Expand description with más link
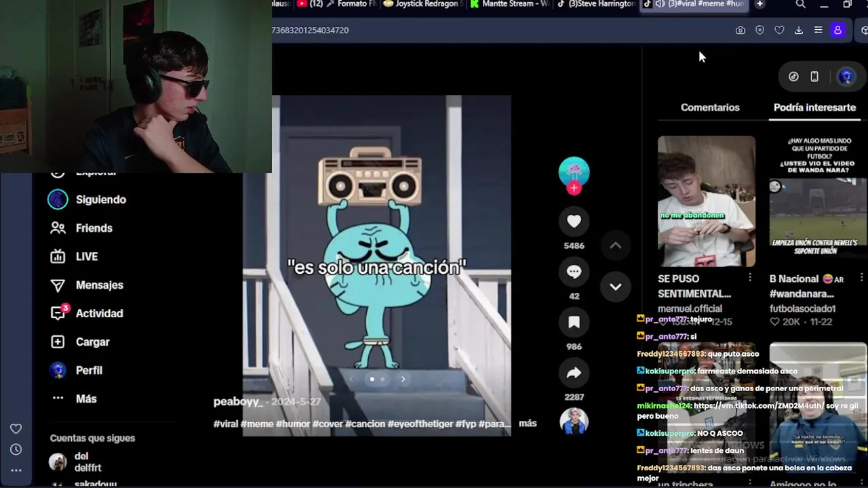 (528, 423)
